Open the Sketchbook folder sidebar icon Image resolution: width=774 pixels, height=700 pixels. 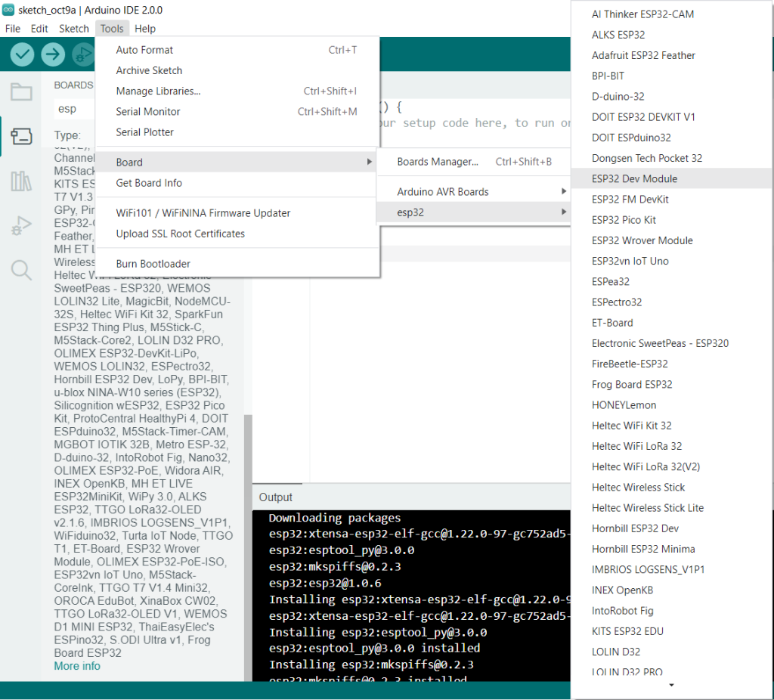21,91
